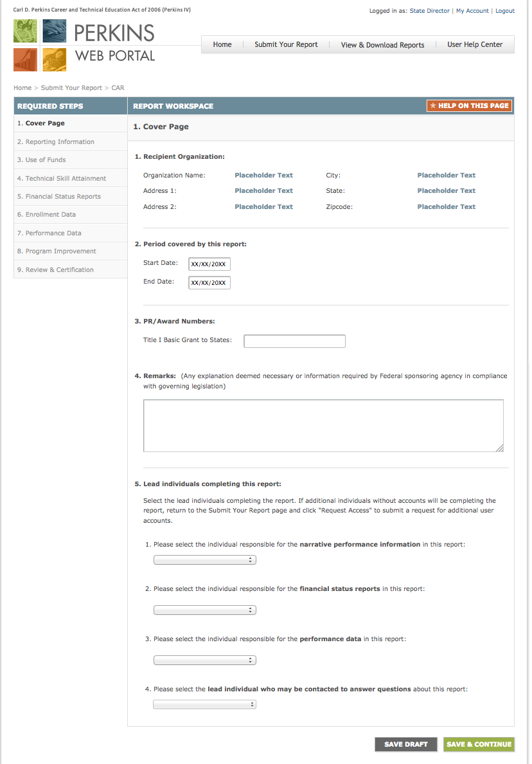Click the Start Date input field
Image resolution: width=532 pixels, height=764 pixels.
209,264
